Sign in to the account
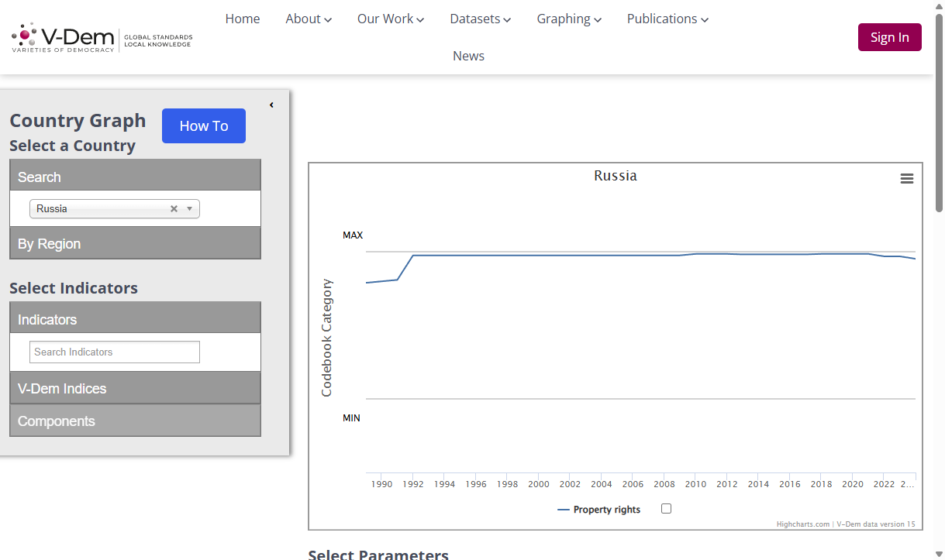This screenshot has height=560, width=945. coord(889,37)
